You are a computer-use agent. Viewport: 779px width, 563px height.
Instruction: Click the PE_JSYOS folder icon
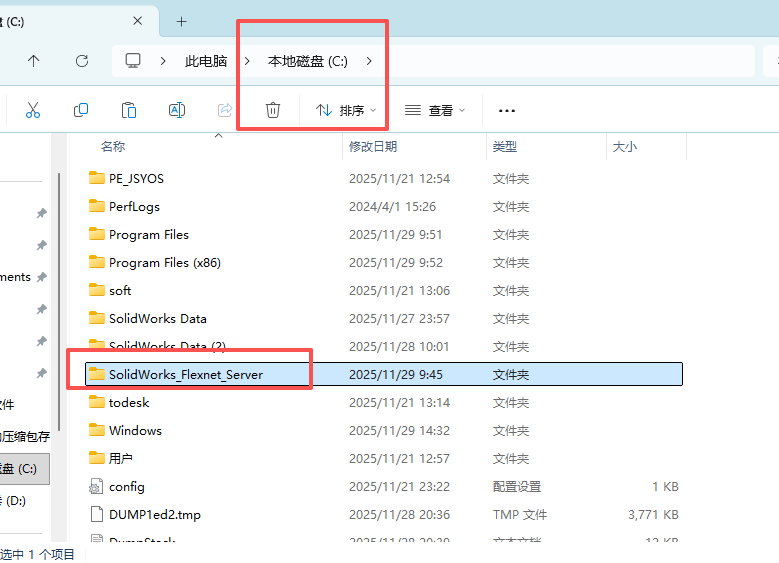[97, 178]
